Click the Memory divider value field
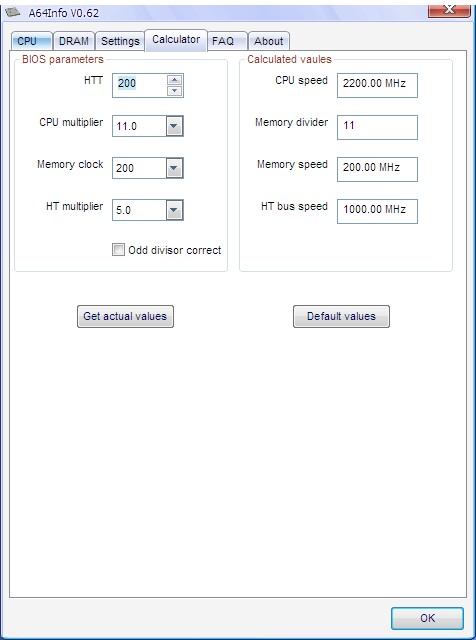The width and height of the screenshot is (476, 640). pos(377,127)
